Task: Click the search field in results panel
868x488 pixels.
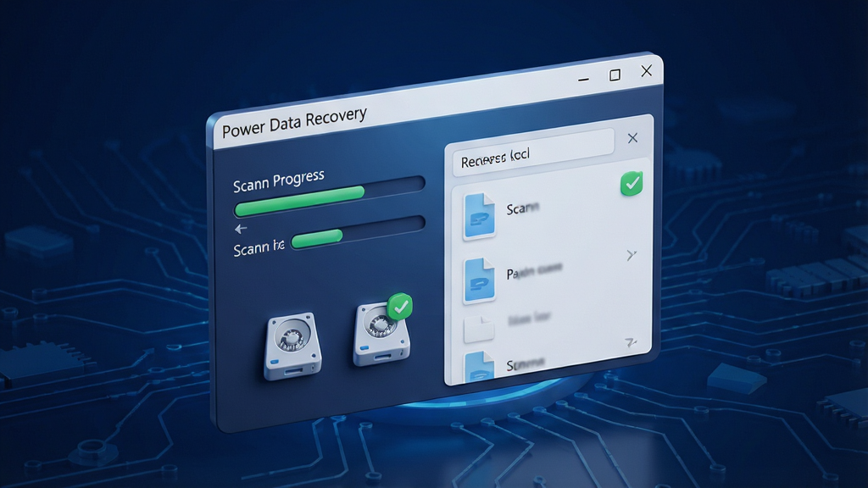Action: pyautogui.click(x=534, y=152)
